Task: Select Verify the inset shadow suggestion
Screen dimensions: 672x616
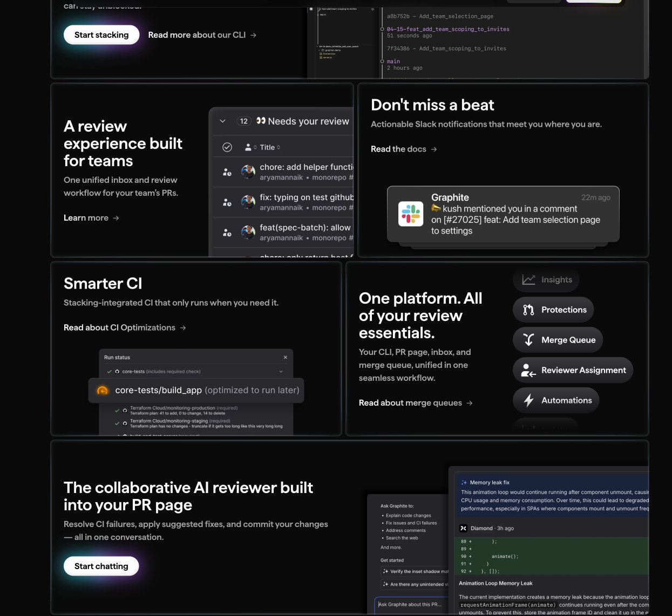Action: click(x=415, y=571)
